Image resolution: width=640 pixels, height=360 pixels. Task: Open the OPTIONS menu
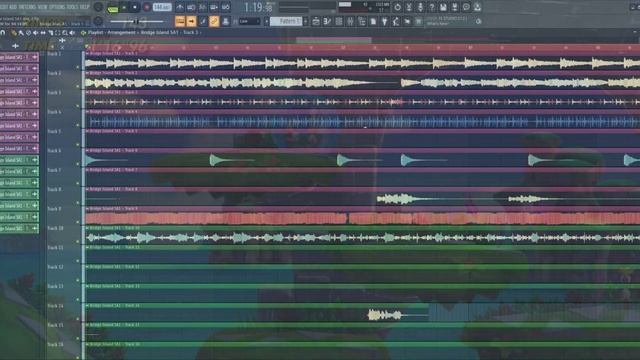pyautogui.click(x=57, y=7)
